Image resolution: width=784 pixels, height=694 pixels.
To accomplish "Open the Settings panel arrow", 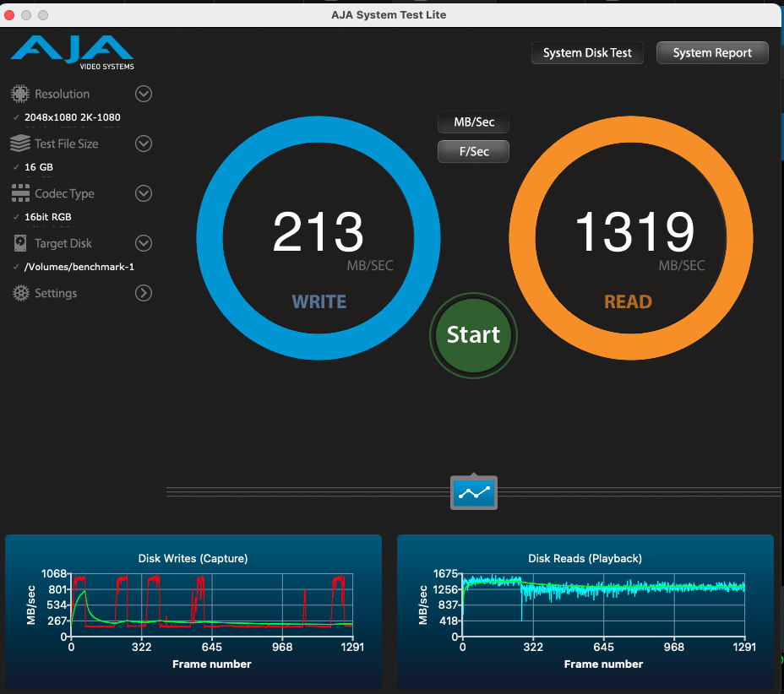I will pyautogui.click(x=144, y=293).
